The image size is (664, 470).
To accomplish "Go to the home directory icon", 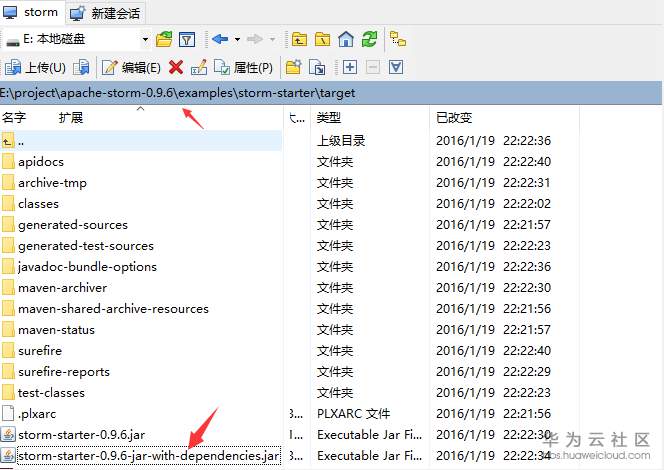I will [x=346, y=39].
